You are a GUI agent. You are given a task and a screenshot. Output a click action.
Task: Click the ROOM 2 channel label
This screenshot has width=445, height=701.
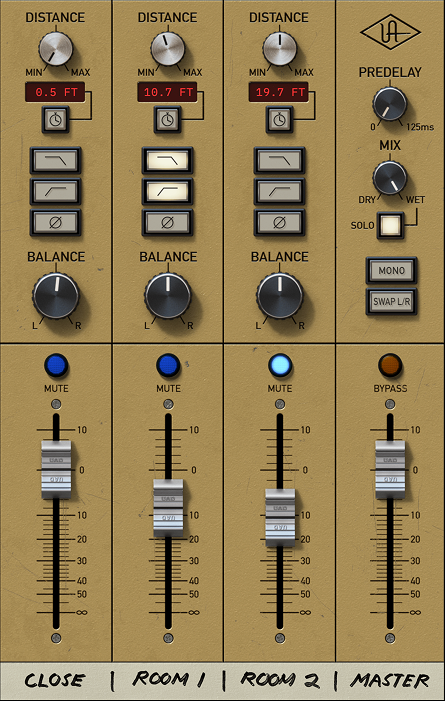[x=280, y=680]
